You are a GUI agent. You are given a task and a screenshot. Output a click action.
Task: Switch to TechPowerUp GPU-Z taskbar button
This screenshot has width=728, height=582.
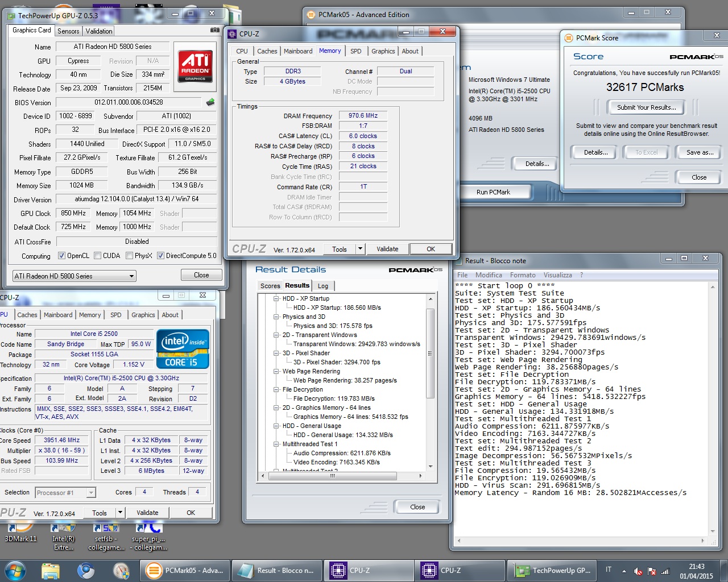coord(552,571)
